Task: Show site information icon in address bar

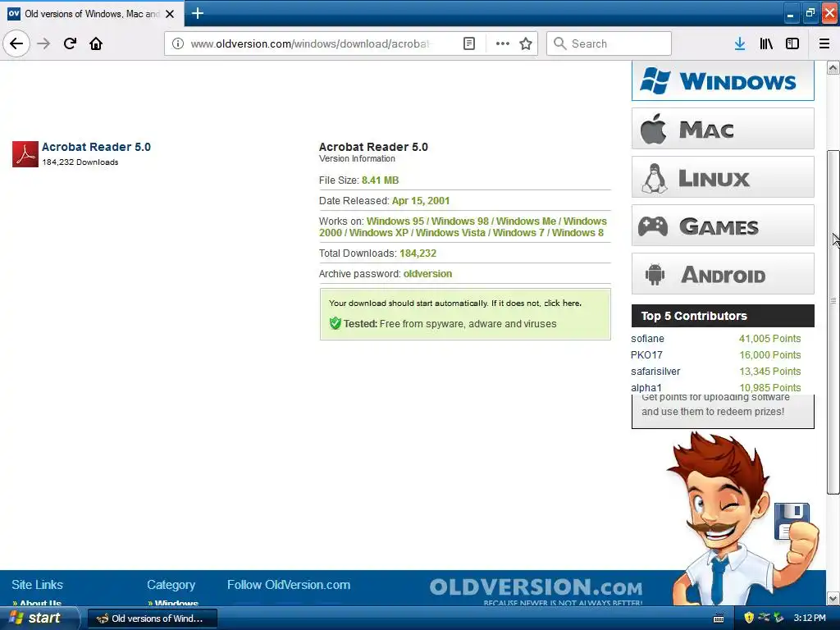Action: click(178, 43)
